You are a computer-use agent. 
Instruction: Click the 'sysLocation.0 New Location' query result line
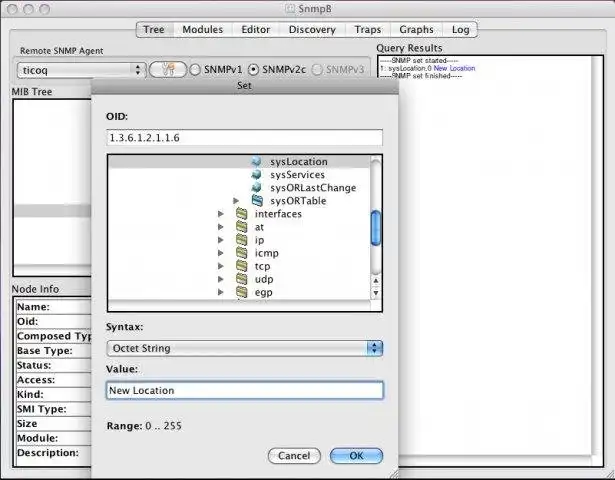[428, 68]
